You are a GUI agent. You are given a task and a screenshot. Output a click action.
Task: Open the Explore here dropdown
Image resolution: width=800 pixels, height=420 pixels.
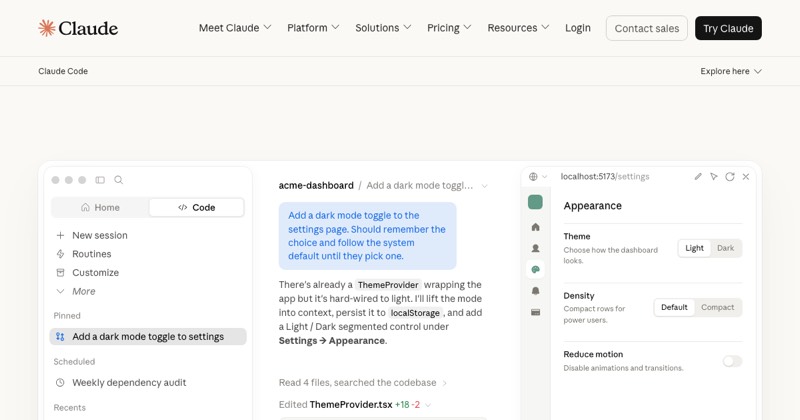(731, 71)
